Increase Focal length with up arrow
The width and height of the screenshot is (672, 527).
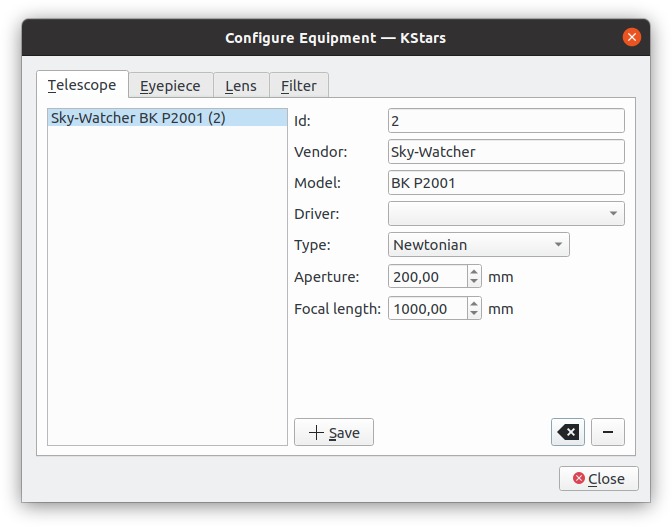[474, 303]
